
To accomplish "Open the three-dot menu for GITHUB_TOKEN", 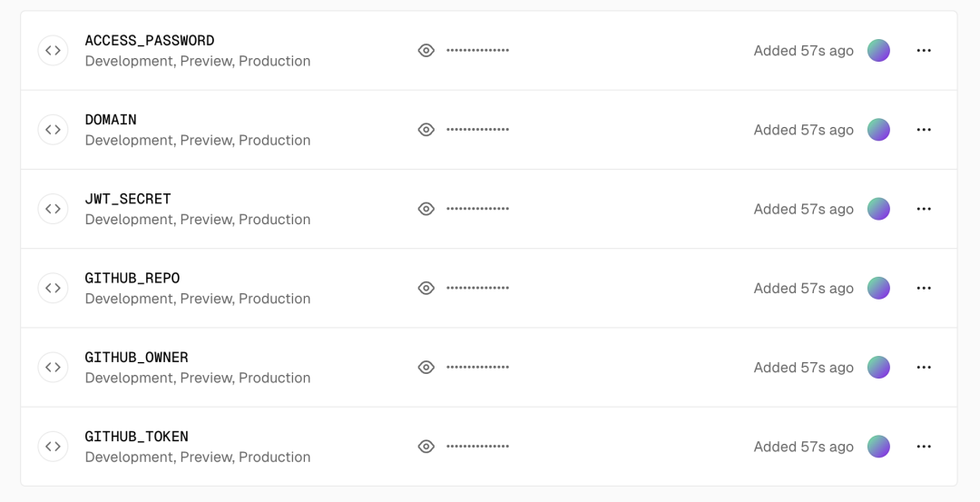I will [x=924, y=447].
